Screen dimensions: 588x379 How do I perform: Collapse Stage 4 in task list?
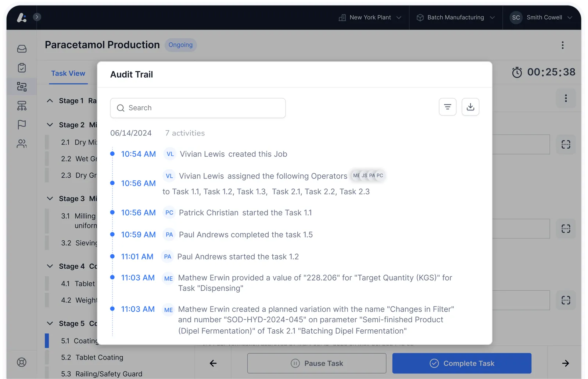tap(50, 266)
